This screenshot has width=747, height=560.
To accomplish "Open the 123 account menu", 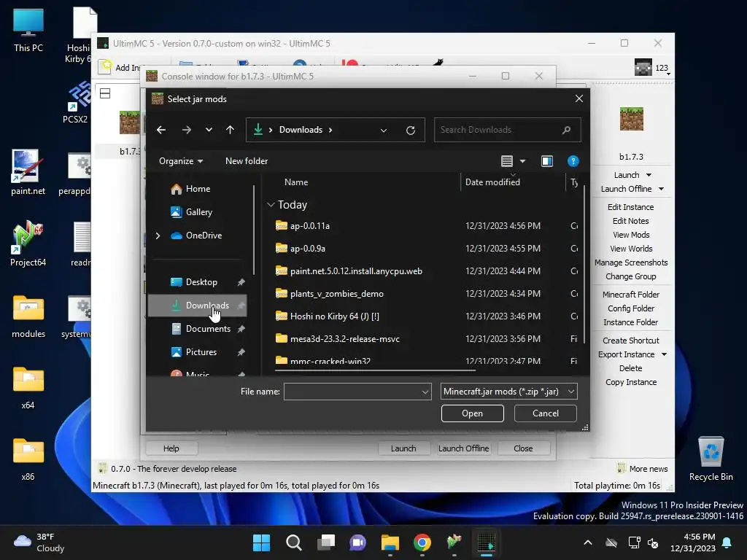I will coord(652,68).
